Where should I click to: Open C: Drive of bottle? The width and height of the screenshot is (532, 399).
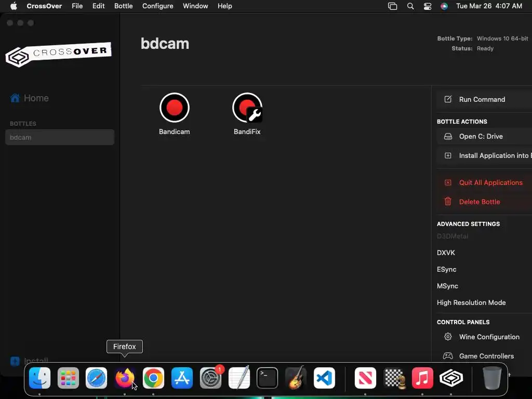[484, 137]
